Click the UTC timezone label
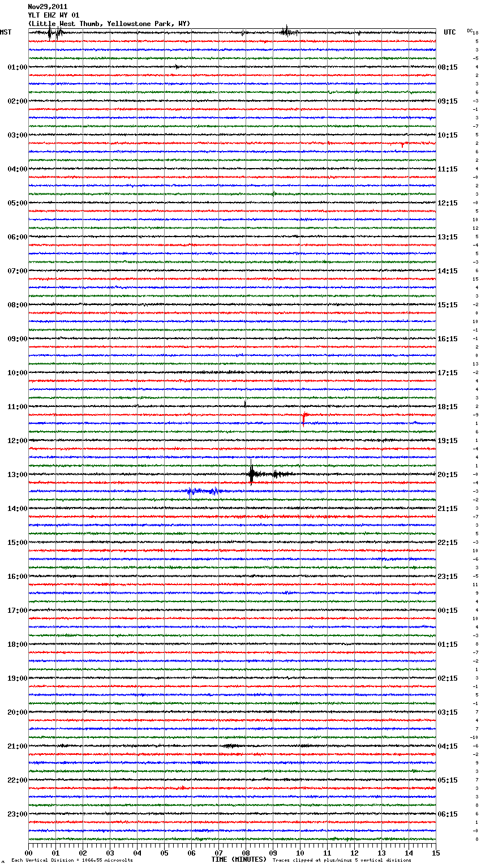This screenshot has height=868, width=481. click(x=449, y=32)
